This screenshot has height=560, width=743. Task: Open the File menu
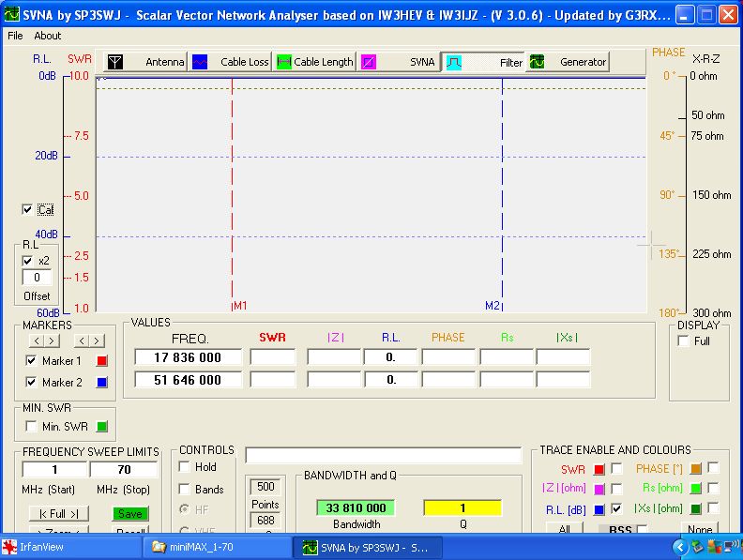(x=15, y=36)
